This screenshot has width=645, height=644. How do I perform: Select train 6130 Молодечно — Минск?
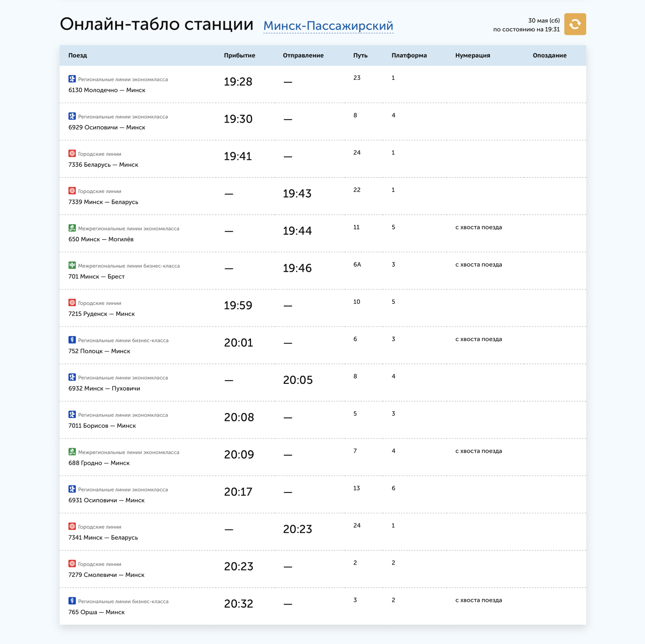pos(107,90)
